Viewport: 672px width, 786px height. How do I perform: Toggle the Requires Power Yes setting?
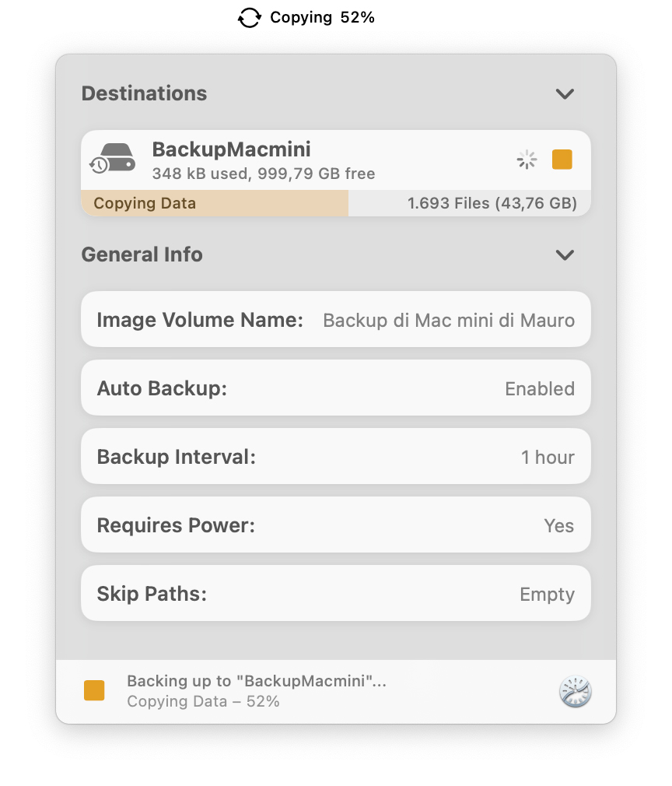(558, 525)
